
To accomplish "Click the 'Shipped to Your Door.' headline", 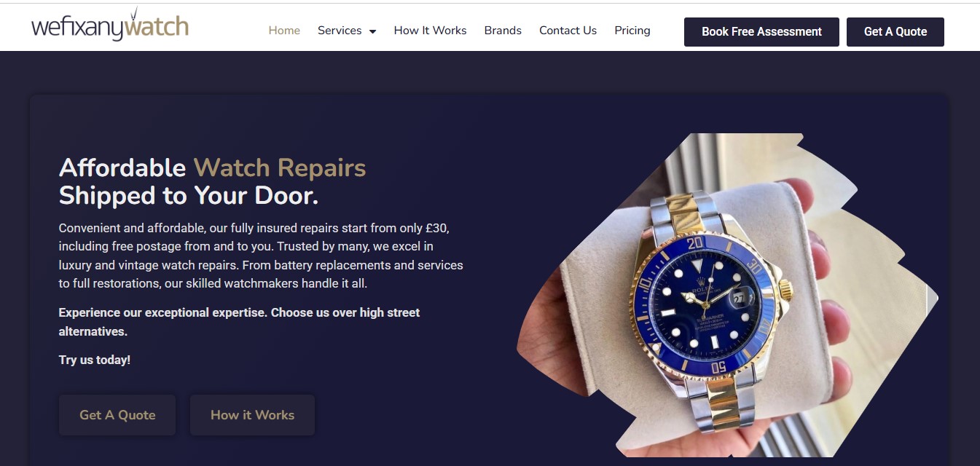I will coord(189,196).
